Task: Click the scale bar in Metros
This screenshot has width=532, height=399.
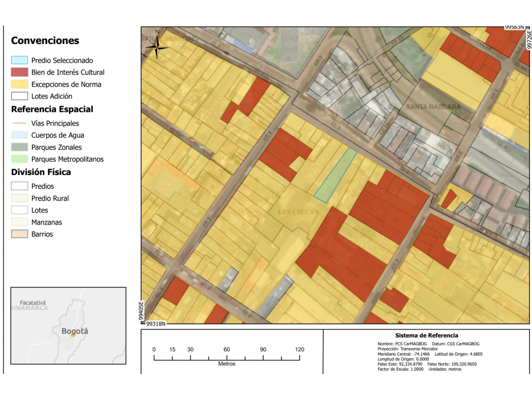Action: pyautogui.click(x=227, y=356)
